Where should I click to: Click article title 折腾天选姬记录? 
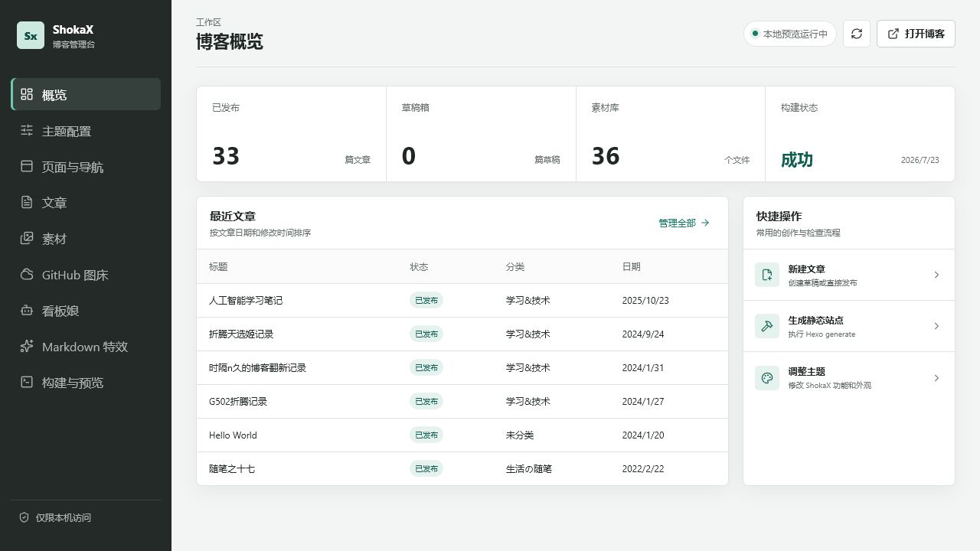241,334
